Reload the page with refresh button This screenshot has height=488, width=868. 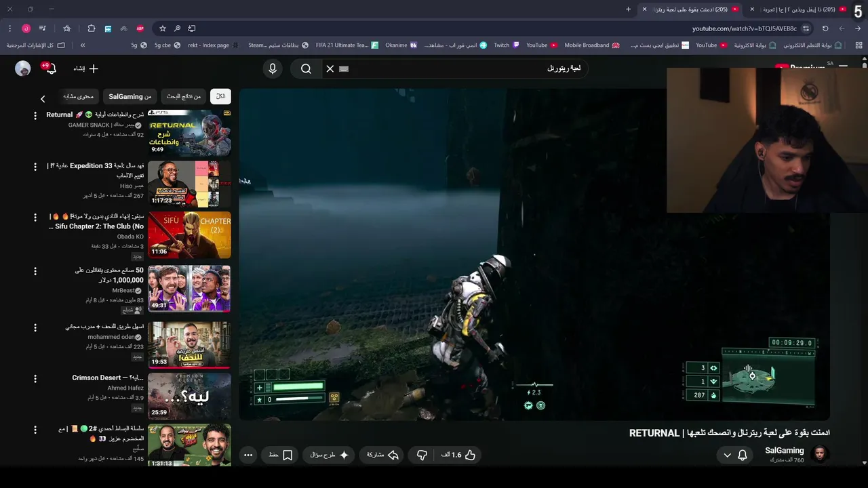pos(825,28)
